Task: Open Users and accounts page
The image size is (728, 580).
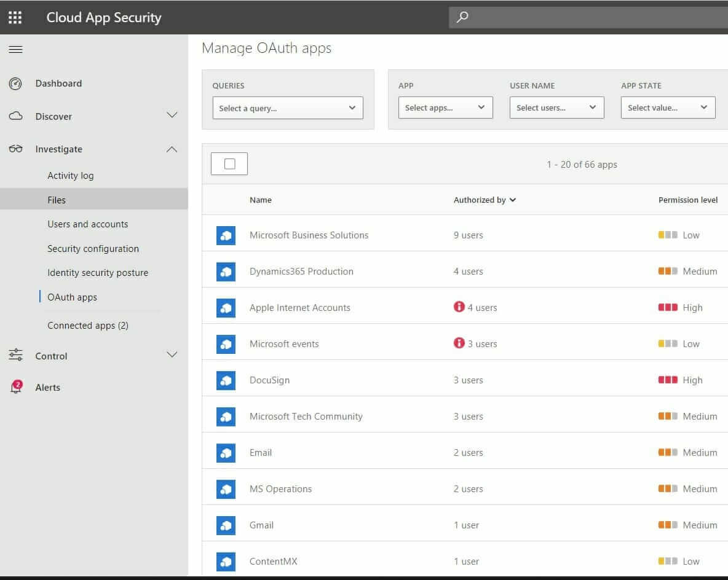Action: pos(88,224)
